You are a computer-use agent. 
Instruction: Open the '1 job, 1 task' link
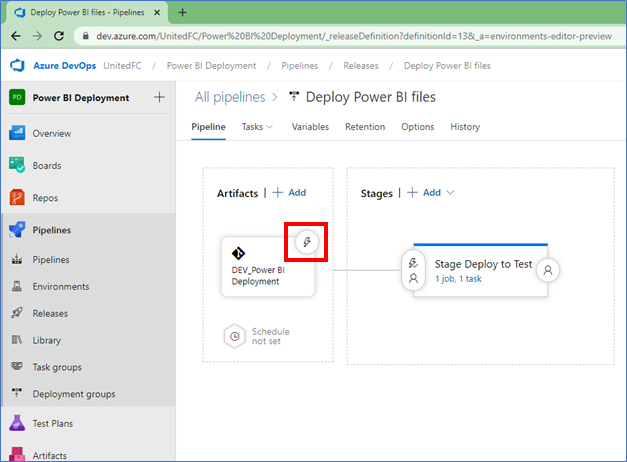click(x=458, y=279)
